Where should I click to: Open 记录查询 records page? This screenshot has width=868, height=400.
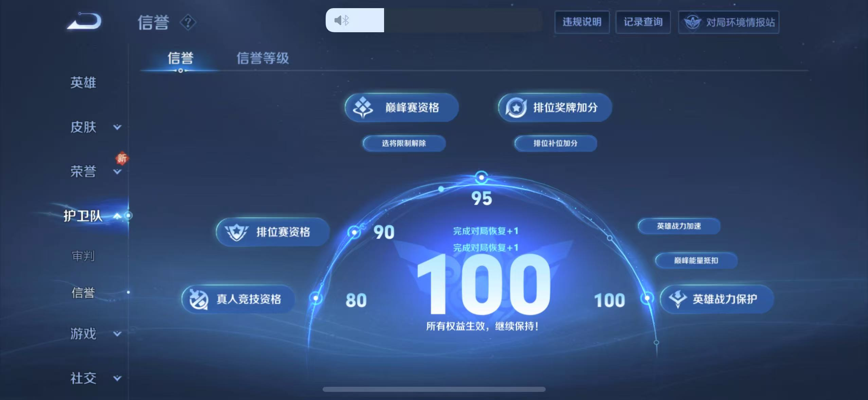[x=644, y=22]
